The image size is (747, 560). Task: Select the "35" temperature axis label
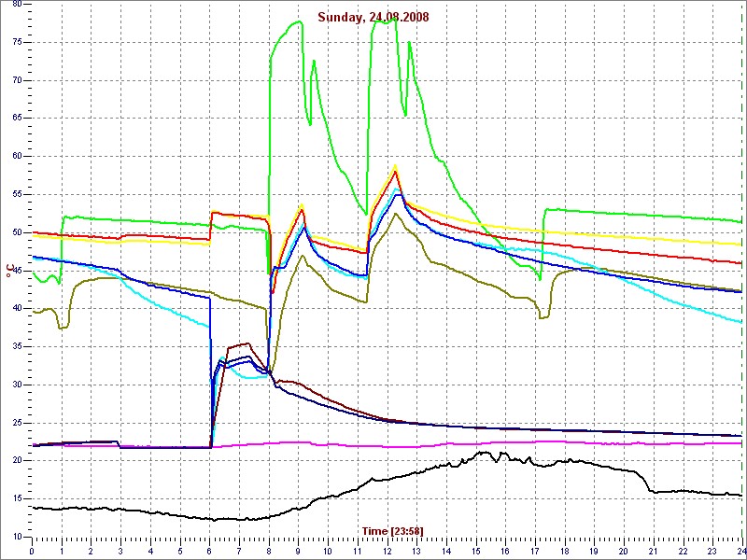[17, 346]
